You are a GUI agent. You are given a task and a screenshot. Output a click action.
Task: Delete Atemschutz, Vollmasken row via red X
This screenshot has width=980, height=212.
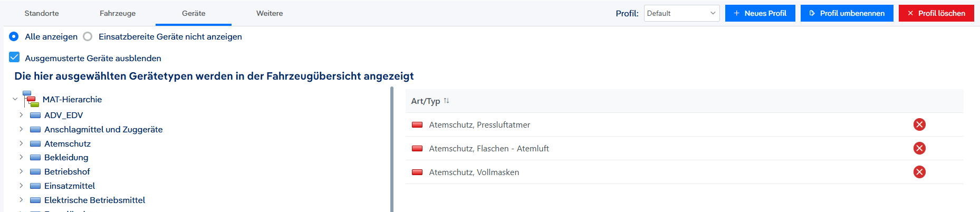click(x=919, y=172)
